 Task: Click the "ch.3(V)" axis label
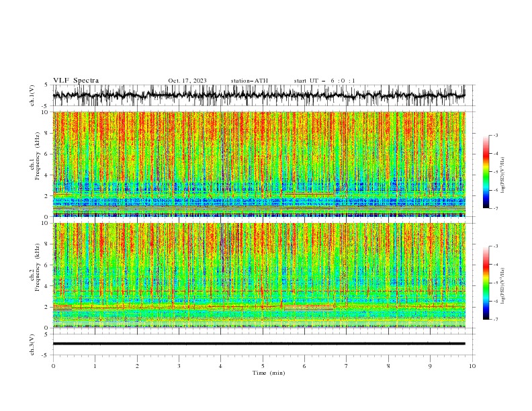(x=32, y=345)
